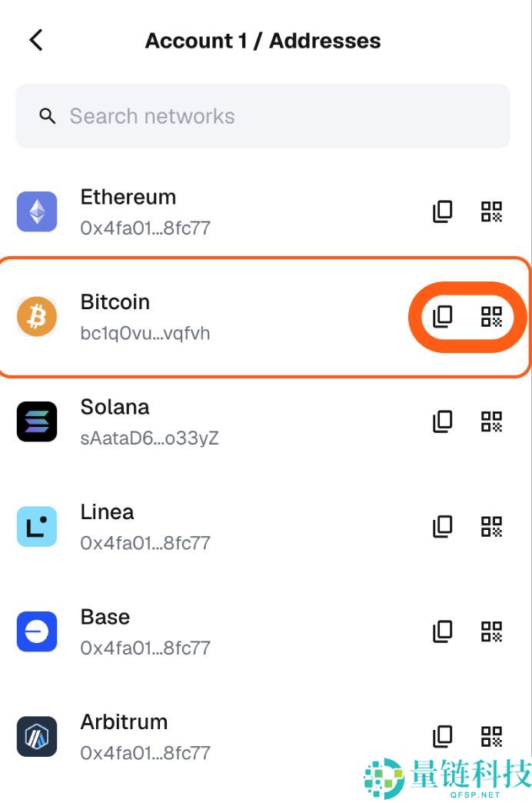Click the search magnifier icon
This screenshot has height=803, width=532.
click(47, 116)
